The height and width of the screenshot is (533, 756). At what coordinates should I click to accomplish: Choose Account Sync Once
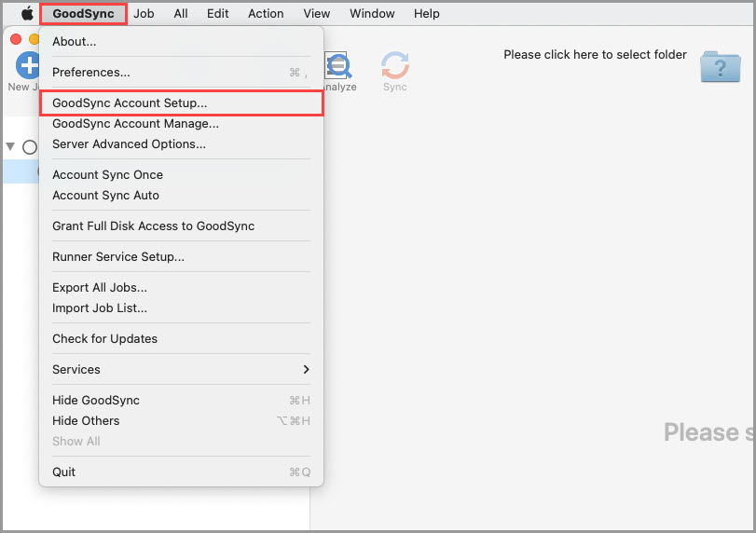(x=181, y=174)
